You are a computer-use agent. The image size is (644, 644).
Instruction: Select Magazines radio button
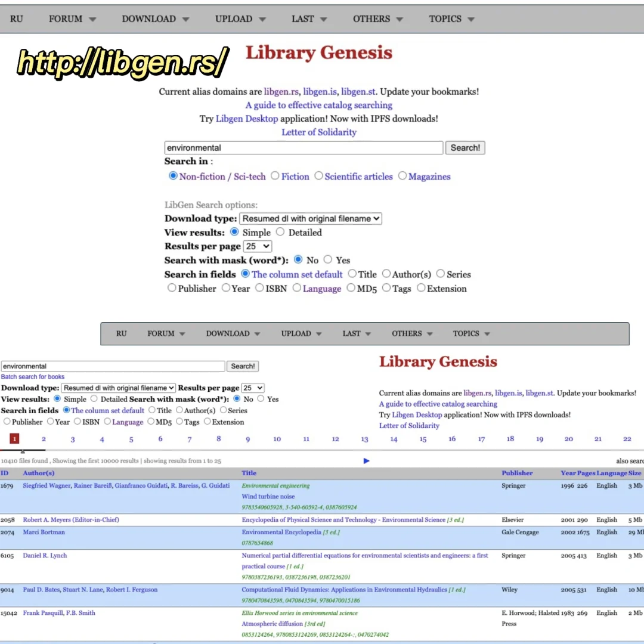coord(402,176)
